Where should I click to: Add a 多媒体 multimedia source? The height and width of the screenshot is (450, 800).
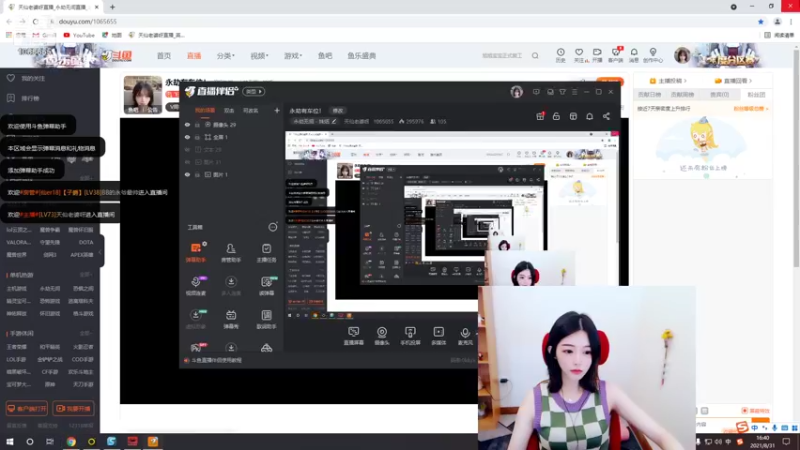[x=439, y=336]
